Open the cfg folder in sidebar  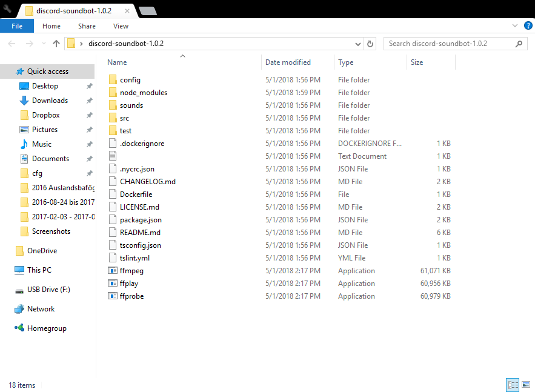(x=37, y=173)
